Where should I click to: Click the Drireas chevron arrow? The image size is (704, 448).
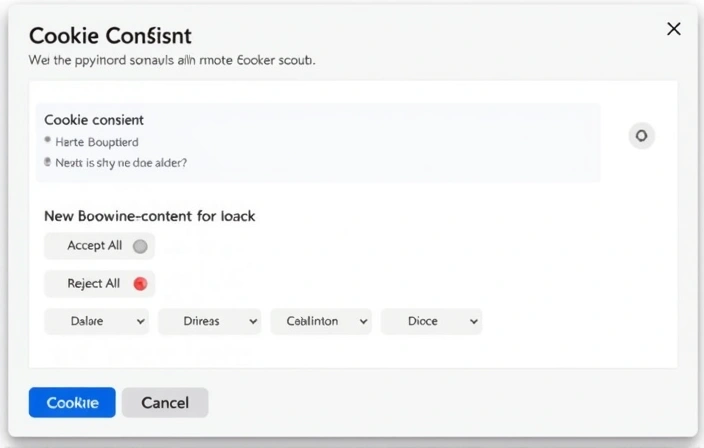tap(252, 322)
